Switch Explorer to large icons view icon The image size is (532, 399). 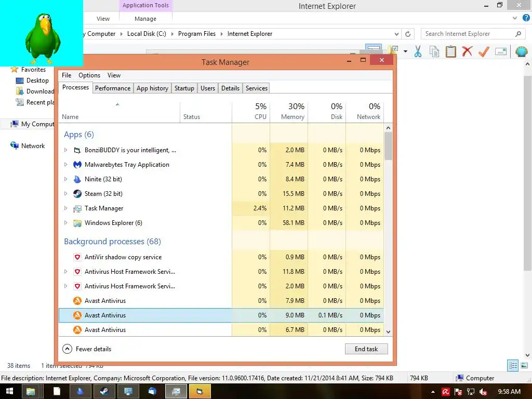(x=524, y=365)
